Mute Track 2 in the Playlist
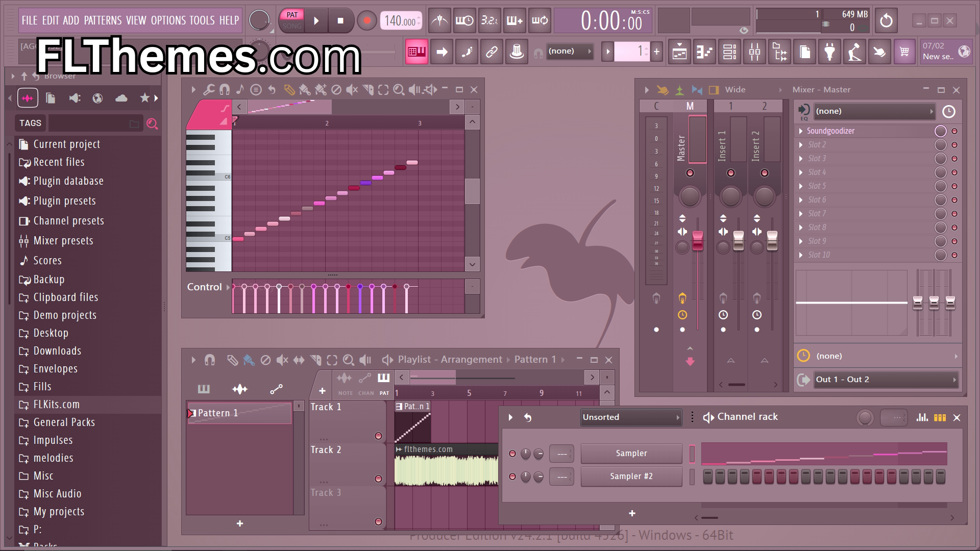The image size is (980, 551). pyautogui.click(x=378, y=479)
